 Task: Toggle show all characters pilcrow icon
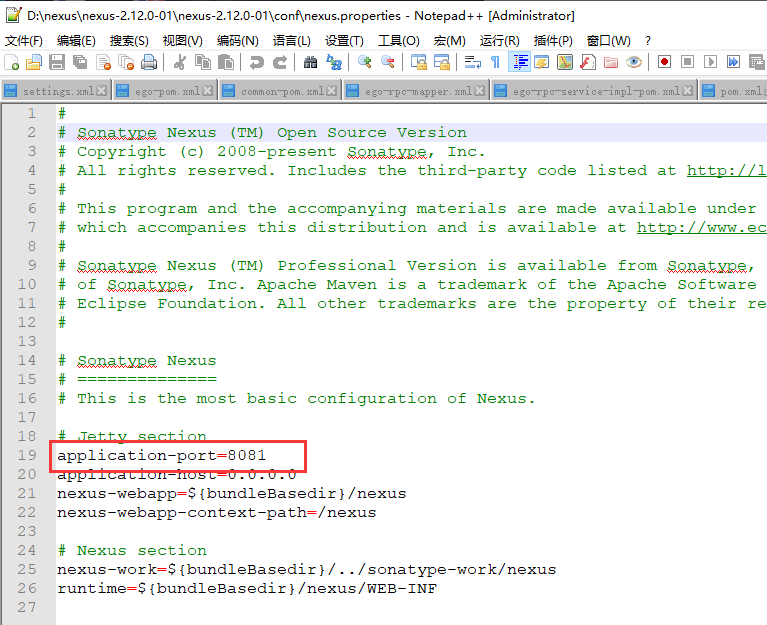click(496, 62)
